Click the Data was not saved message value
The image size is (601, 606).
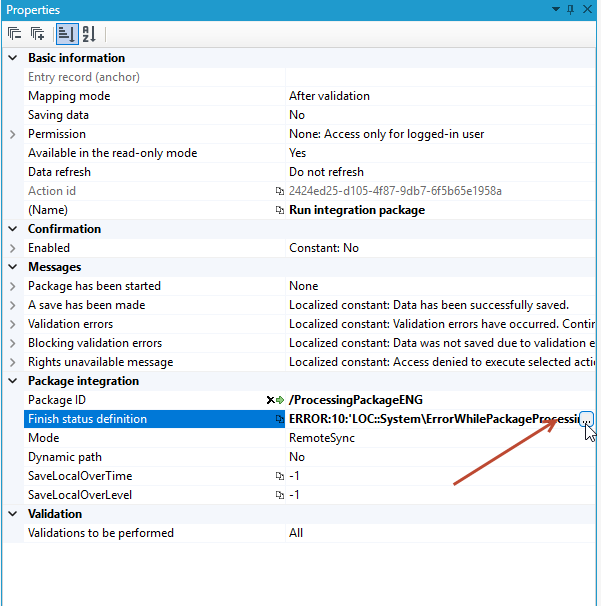coord(442,343)
